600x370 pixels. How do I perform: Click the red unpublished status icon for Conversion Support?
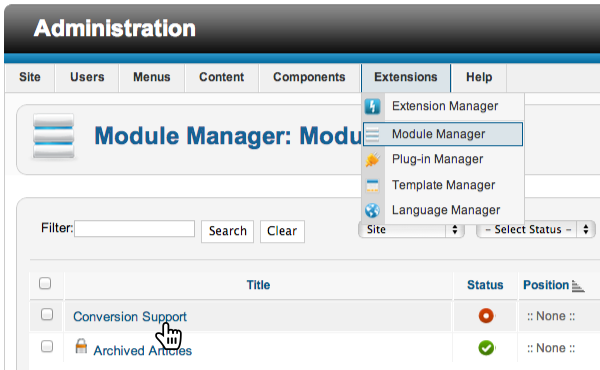[x=486, y=316]
